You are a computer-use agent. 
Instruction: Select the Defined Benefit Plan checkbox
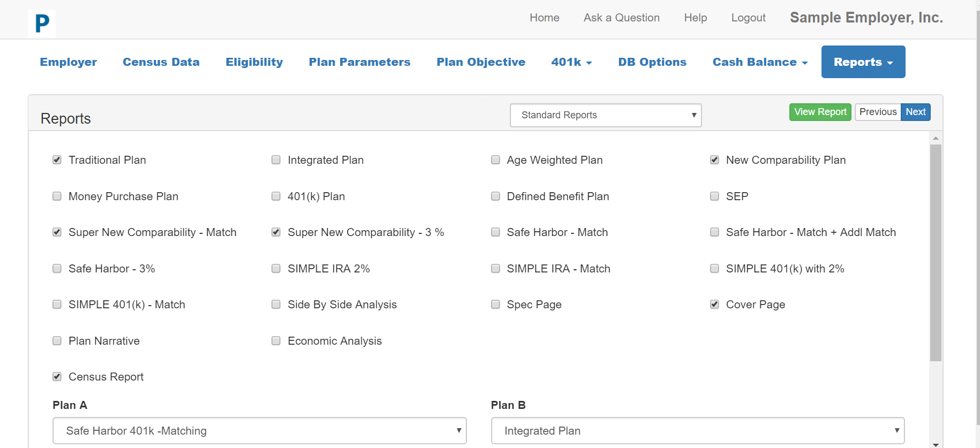(496, 196)
